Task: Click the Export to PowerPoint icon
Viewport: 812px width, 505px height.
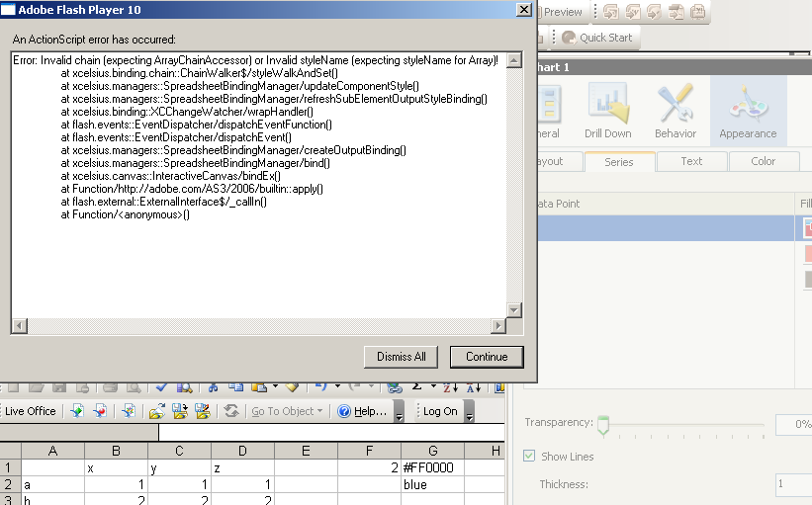Action: pos(611,12)
